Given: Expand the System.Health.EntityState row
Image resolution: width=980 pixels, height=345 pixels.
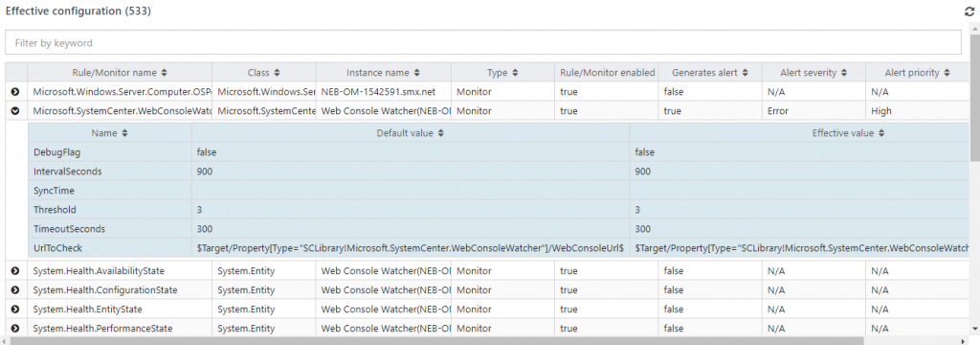Looking at the screenshot, I should coord(15,310).
